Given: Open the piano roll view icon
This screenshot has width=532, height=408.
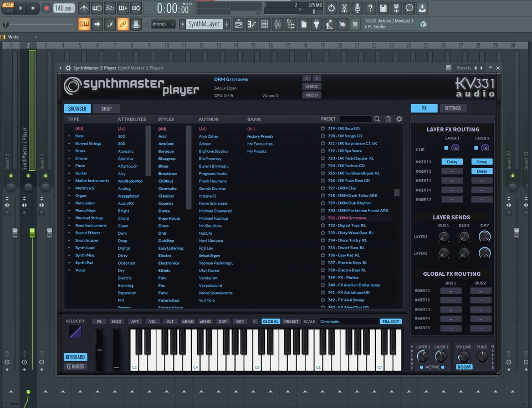Looking at the screenshot, I should pyautogui.click(x=252, y=24).
